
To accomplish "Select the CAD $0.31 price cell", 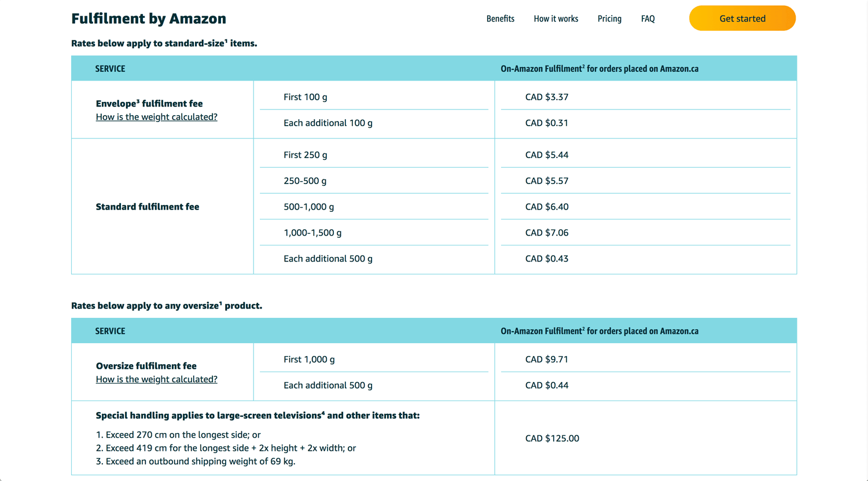I will pos(547,123).
